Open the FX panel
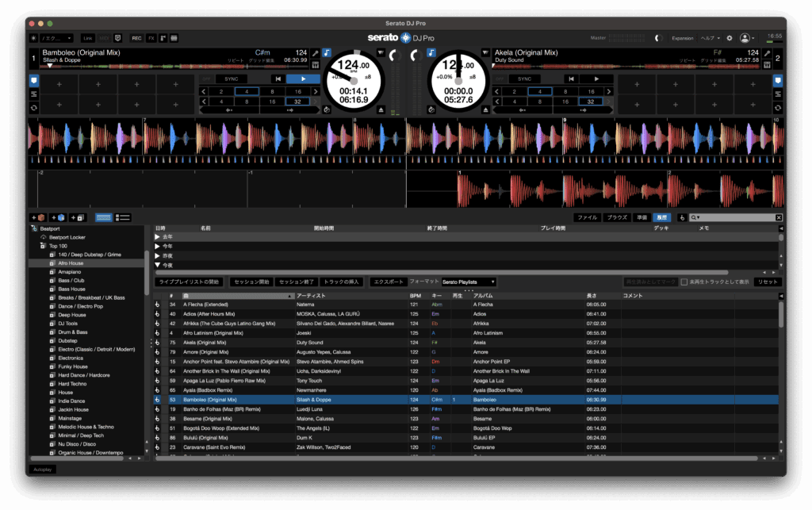 point(151,38)
